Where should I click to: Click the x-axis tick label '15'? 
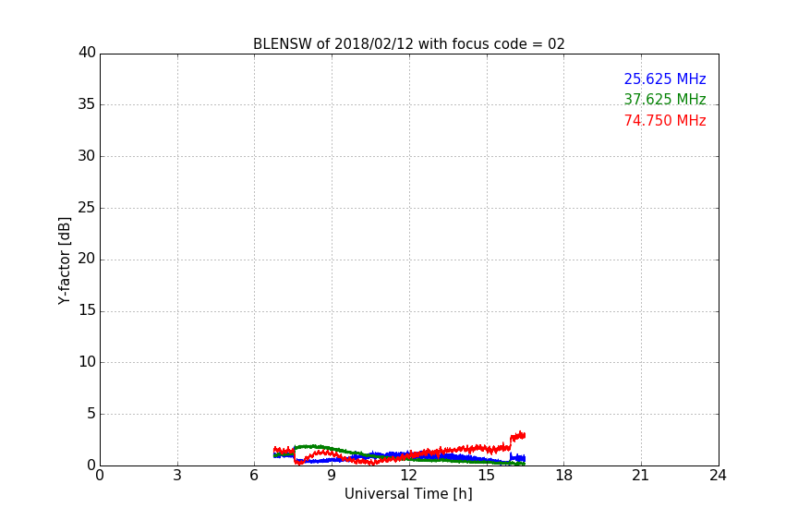click(487, 476)
